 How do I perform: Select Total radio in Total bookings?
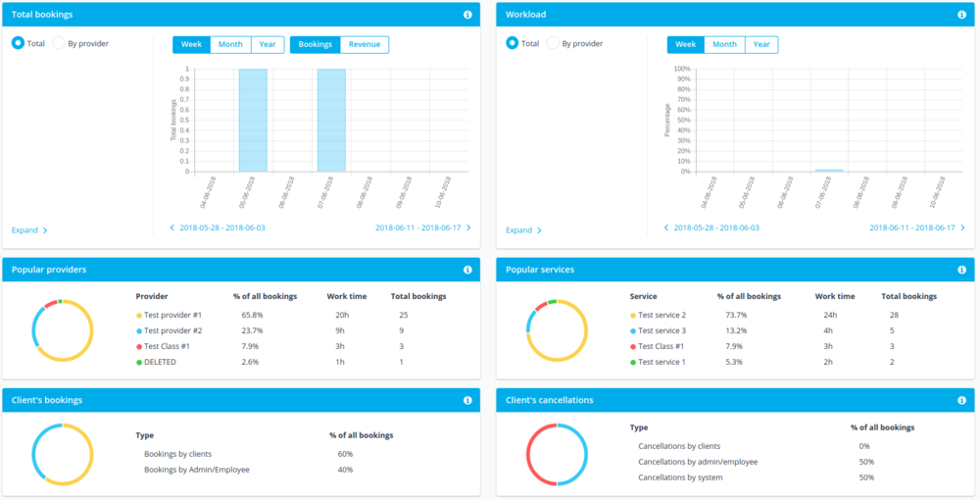pos(18,43)
